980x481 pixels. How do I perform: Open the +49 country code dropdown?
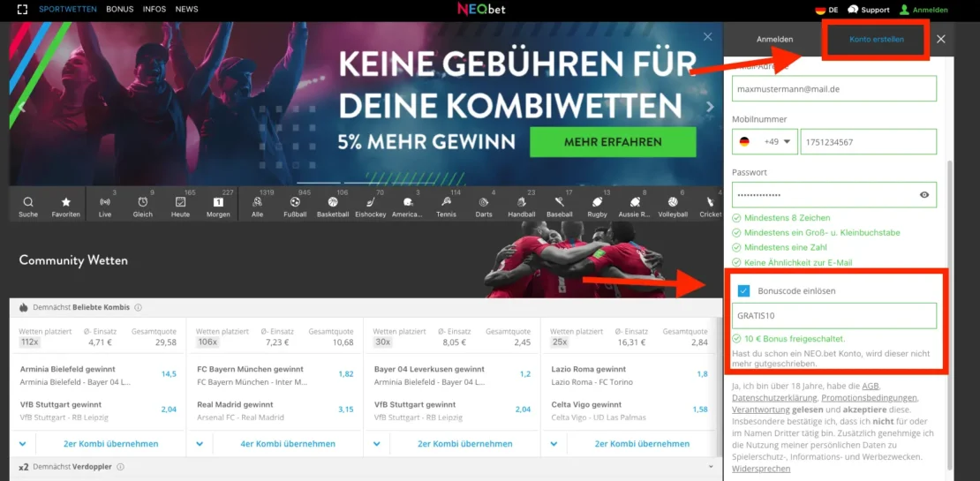pos(765,142)
